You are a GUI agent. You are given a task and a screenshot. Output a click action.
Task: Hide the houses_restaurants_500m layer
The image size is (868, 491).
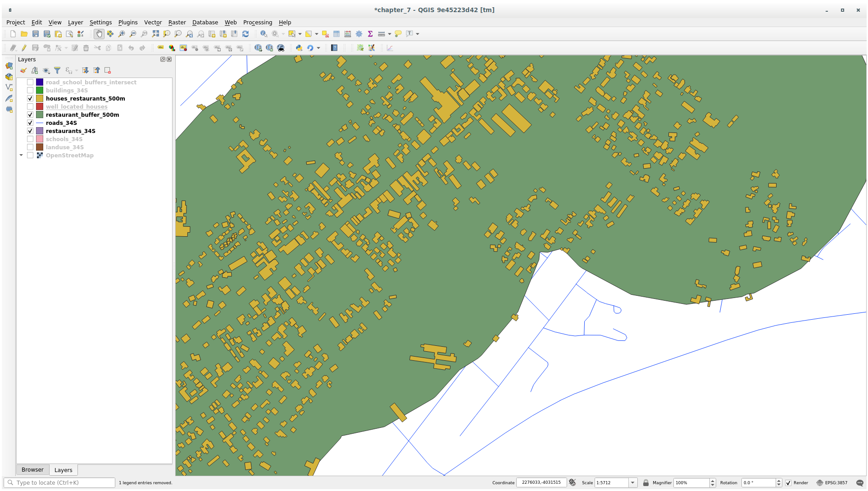coord(30,98)
